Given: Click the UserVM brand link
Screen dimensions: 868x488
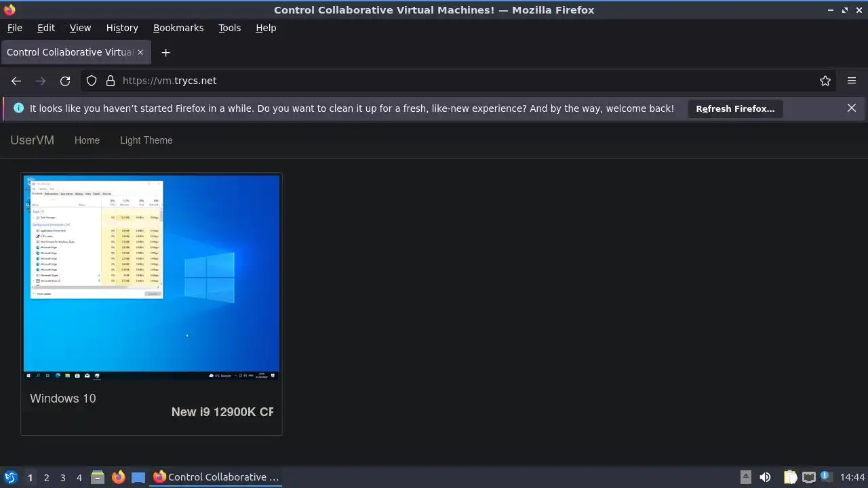Looking at the screenshot, I should (32, 140).
